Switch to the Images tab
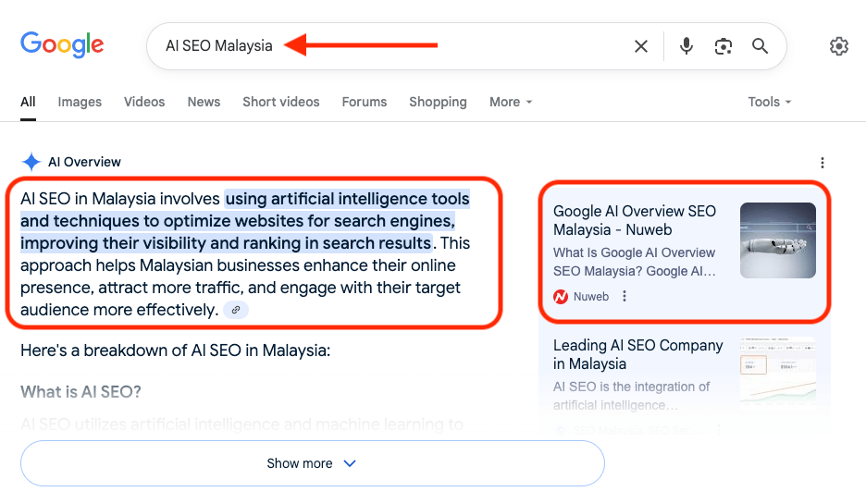Screen dimensions: 866x504 coord(80,102)
